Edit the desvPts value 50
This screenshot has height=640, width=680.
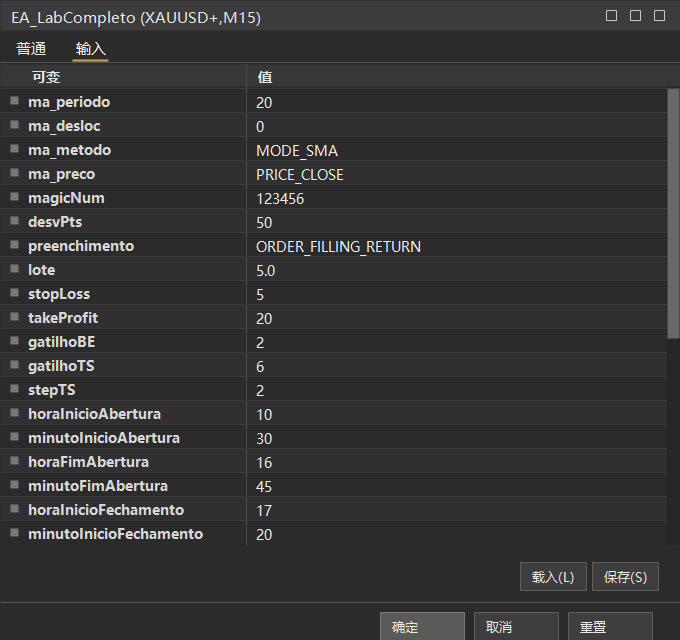pyautogui.click(x=457, y=222)
